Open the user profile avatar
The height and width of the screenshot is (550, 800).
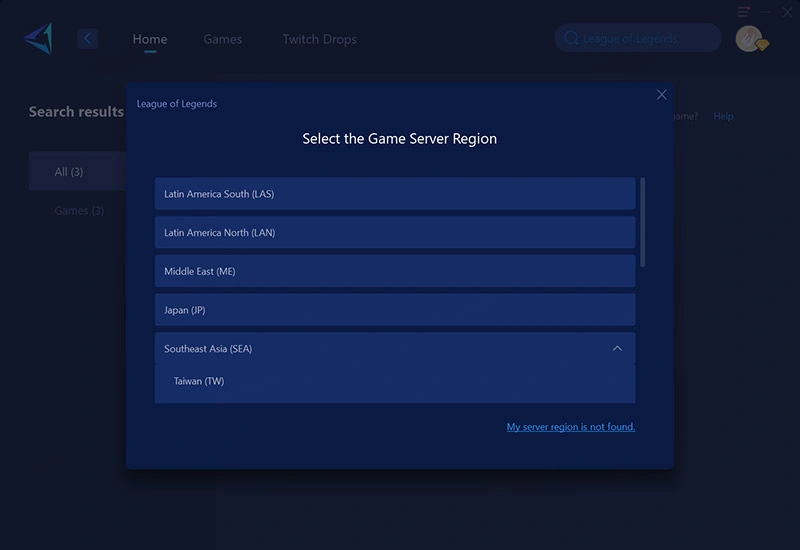tap(749, 39)
